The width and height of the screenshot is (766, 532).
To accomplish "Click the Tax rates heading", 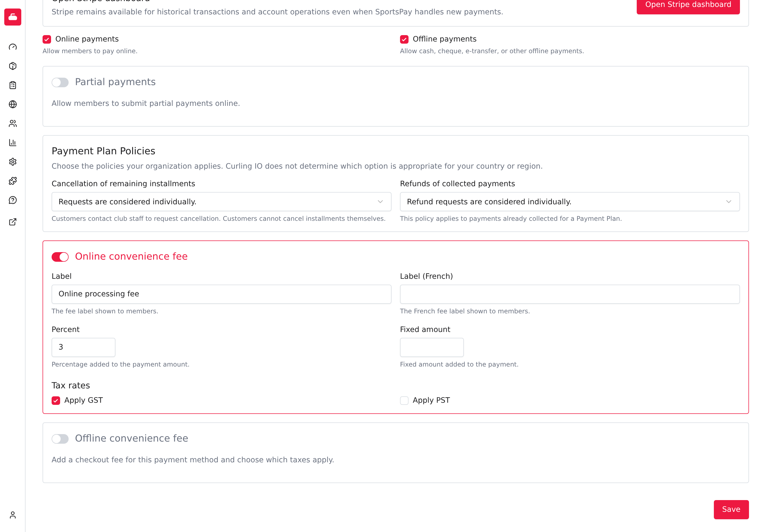I will 71,386.
